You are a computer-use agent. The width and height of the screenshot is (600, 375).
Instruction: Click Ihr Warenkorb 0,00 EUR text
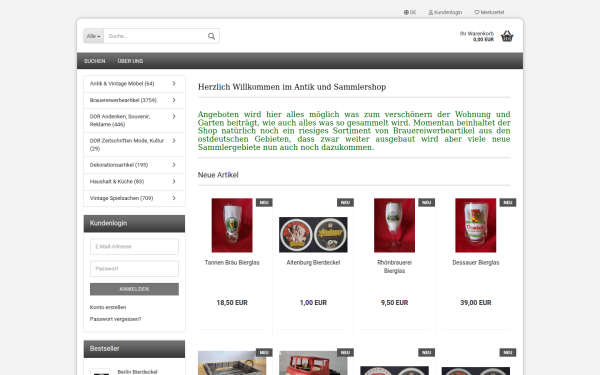coord(477,36)
